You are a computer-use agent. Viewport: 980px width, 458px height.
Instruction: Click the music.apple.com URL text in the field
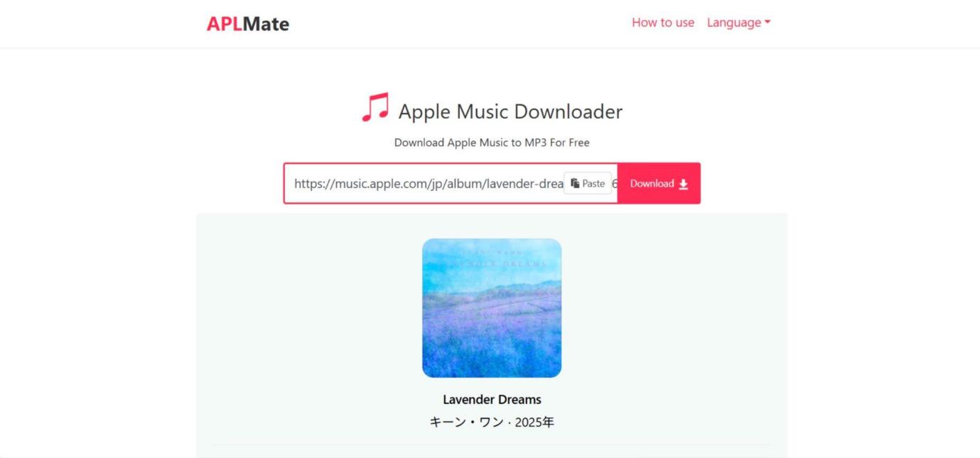click(x=429, y=183)
